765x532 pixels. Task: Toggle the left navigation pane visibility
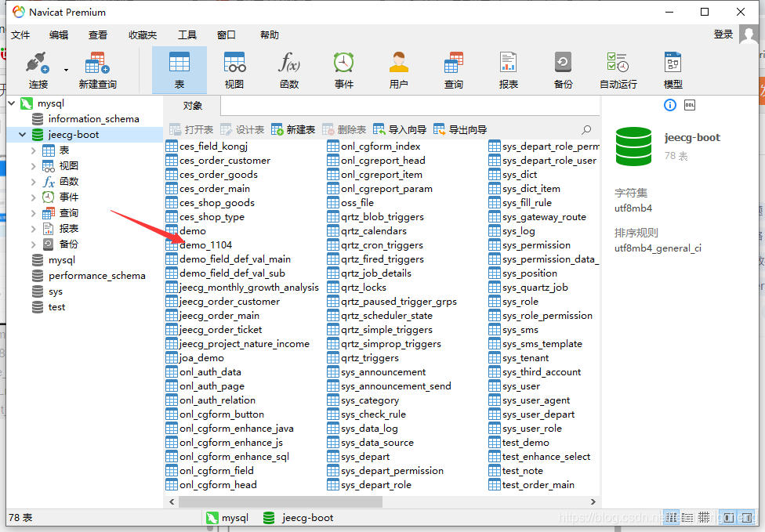pyautogui.click(x=728, y=517)
